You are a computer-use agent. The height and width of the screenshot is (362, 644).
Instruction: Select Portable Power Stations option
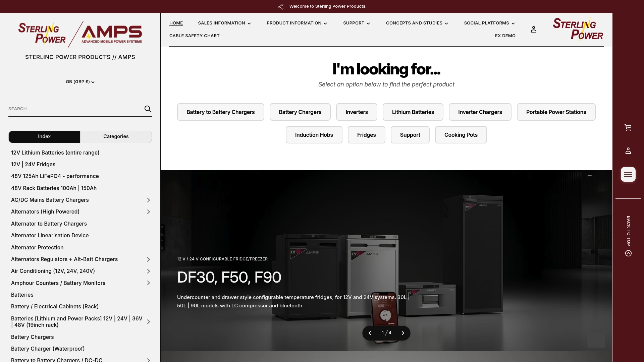click(x=556, y=112)
